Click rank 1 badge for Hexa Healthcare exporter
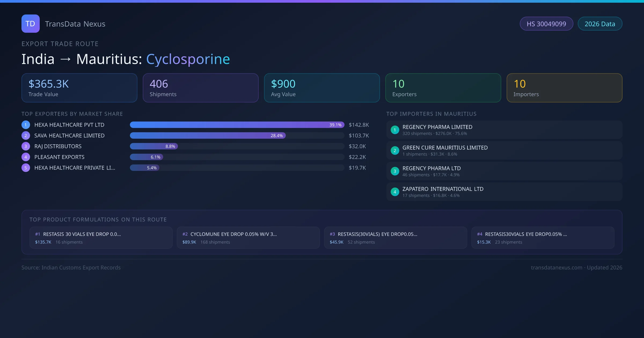The height and width of the screenshot is (338, 644). pos(25,125)
